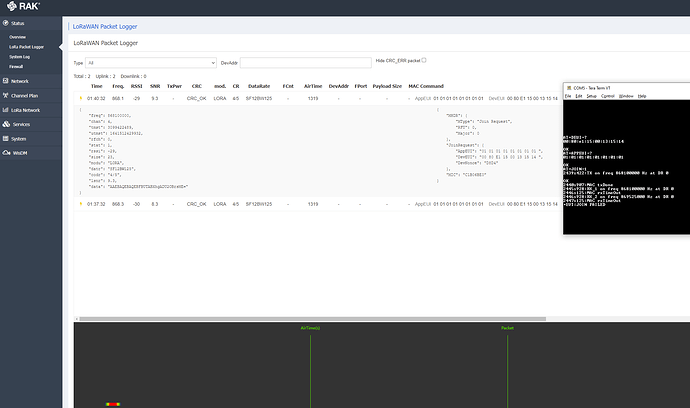Open the Control menu in Tera Term
Viewport: 690px width, 408px height.
coord(608,96)
